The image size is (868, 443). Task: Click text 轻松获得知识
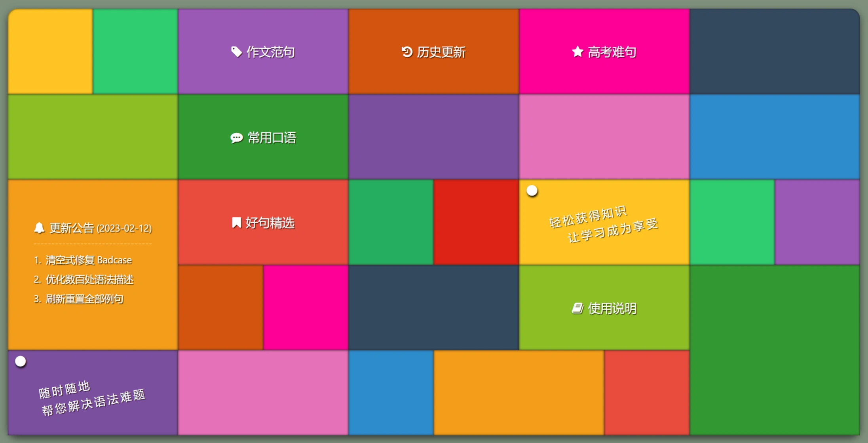(588, 217)
